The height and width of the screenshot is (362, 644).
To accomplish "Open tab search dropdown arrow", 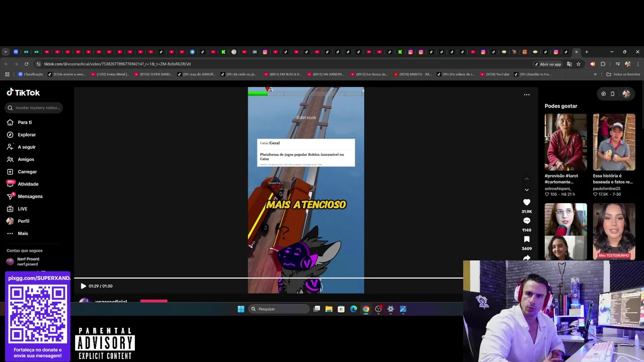I will click(6, 52).
